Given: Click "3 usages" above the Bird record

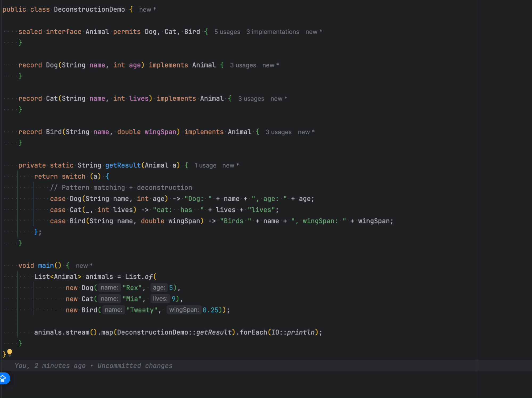Looking at the screenshot, I should click(x=279, y=132).
